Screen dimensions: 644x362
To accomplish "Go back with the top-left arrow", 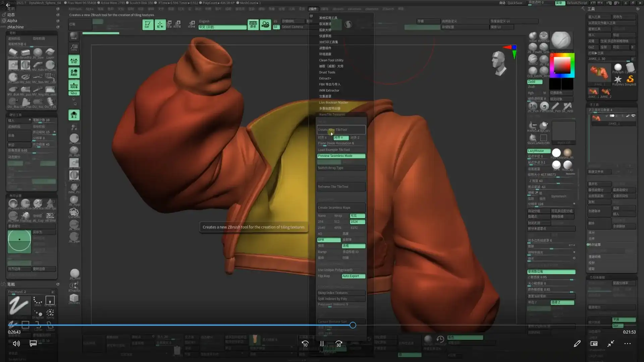I will [8, 5].
